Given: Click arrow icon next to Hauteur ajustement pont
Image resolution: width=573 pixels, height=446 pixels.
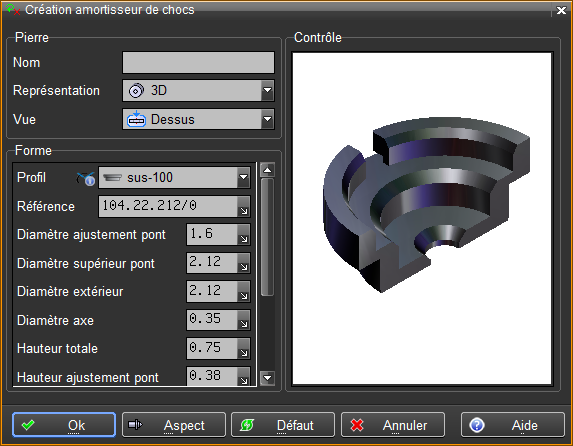Looking at the screenshot, I should click(244, 377).
